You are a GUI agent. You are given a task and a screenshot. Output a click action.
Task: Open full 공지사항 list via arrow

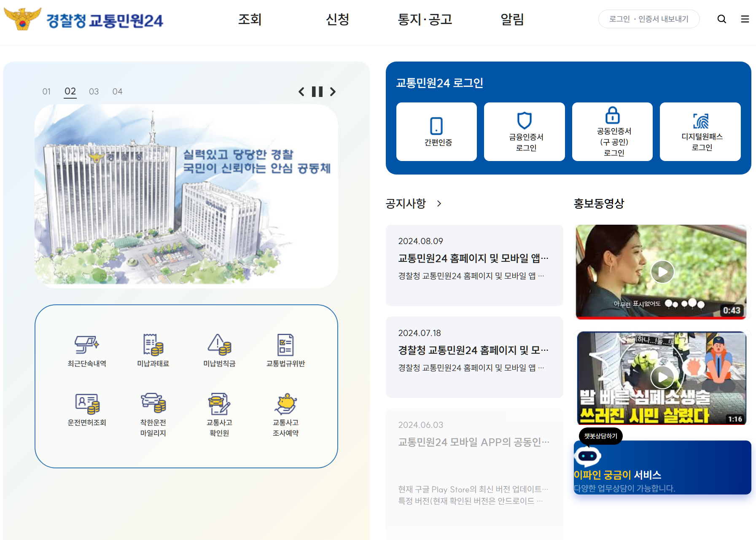coord(439,204)
